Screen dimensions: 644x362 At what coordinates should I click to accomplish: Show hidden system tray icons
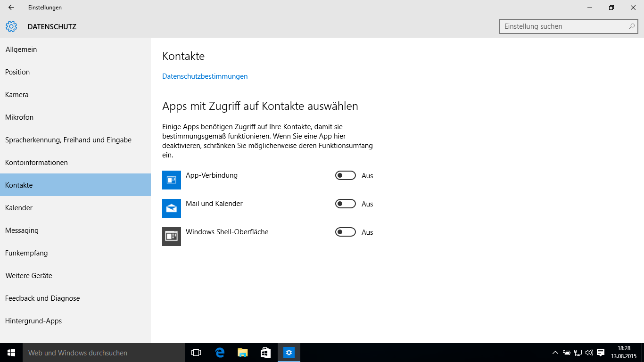(x=555, y=353)
